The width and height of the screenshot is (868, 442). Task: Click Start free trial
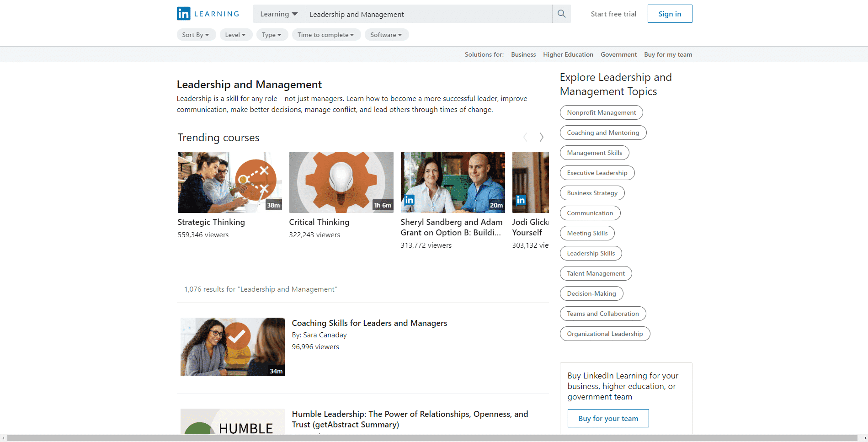[613, 14]
